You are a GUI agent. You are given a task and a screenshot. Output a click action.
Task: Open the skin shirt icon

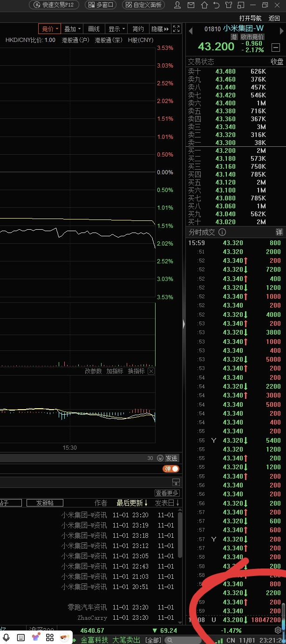coord(228,5)
